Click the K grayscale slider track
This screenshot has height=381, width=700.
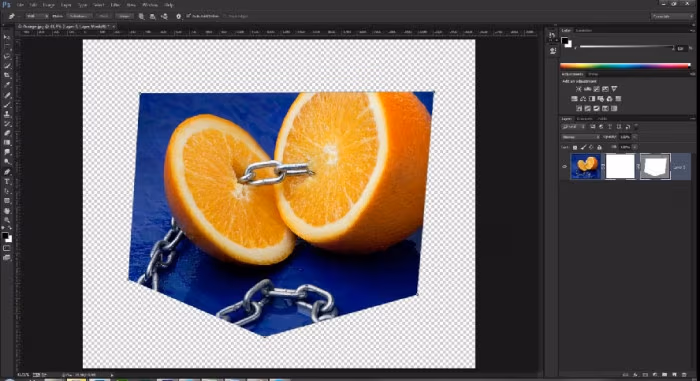[627, 46]
